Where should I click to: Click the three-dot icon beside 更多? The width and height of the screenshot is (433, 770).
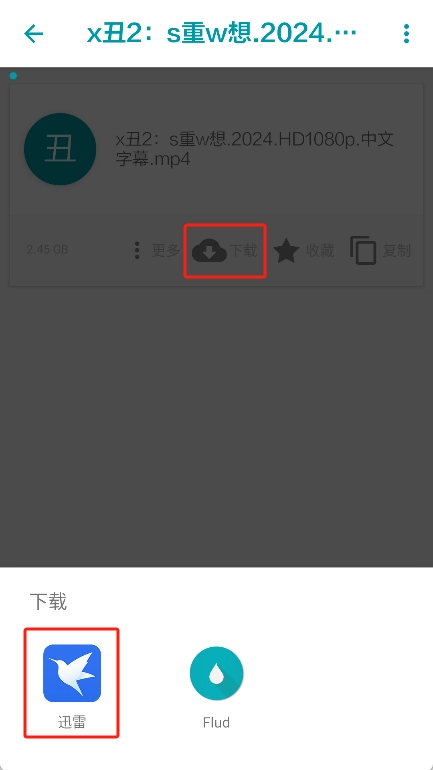(137, 250)
